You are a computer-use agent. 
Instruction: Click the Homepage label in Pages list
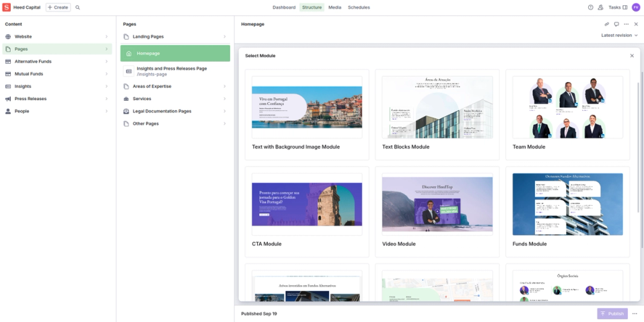click(148, 53)
